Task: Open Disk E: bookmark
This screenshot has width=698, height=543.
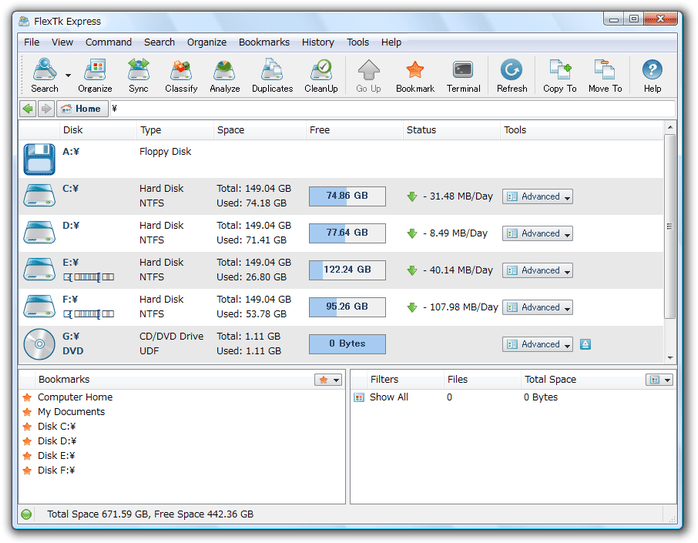Action: click(57, 456)
